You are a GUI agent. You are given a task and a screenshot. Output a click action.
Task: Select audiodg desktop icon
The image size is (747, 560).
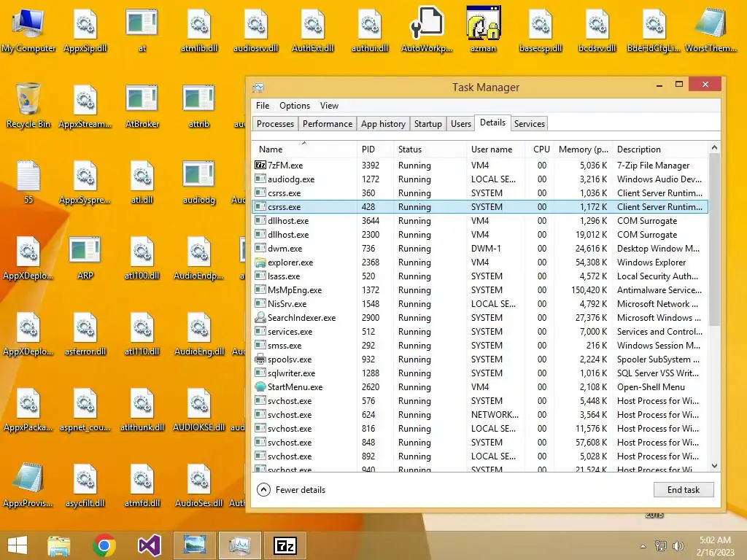click(x=199, y=182)
